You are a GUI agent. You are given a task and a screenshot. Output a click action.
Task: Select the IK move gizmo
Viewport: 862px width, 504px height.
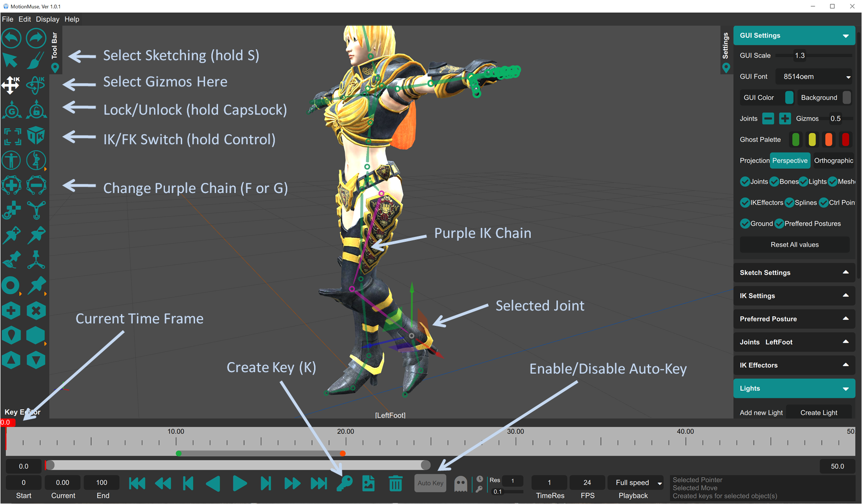pyautogui.click(x=11, y=85)
